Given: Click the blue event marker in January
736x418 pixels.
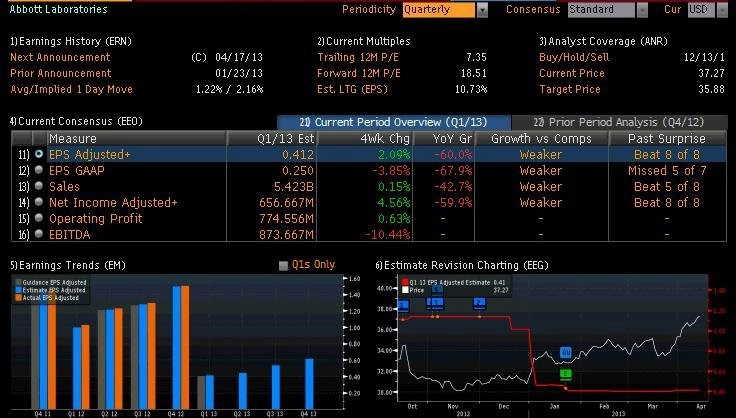Looking at the screenshot, I should (566, 352).
